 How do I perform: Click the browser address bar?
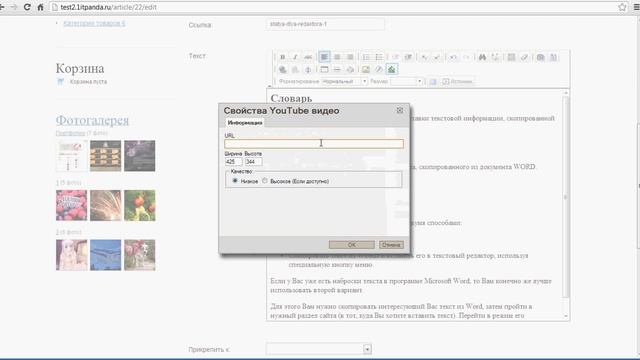(x=335, y=7)
